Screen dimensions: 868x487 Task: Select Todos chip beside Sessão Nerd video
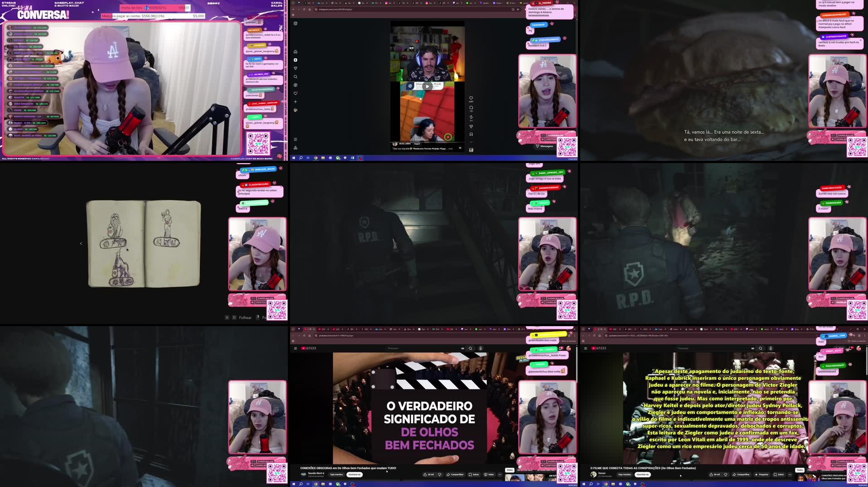(510, 470)
